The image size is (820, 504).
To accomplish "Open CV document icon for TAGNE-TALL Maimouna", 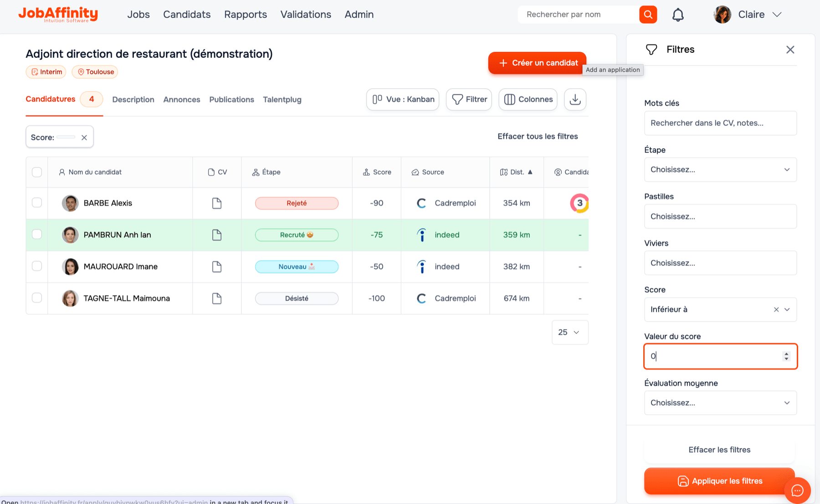I will [x=217, y=299].
